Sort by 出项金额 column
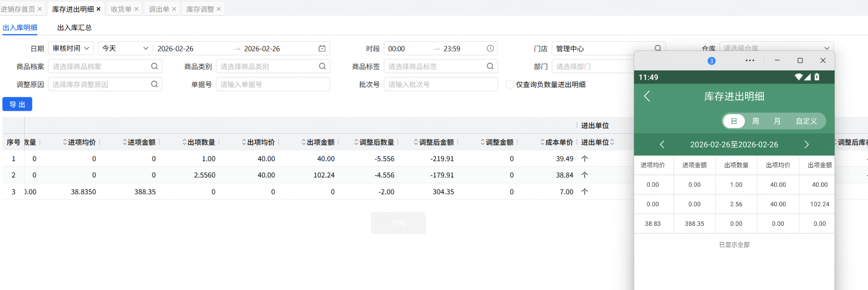 click(x=304, y=142)
